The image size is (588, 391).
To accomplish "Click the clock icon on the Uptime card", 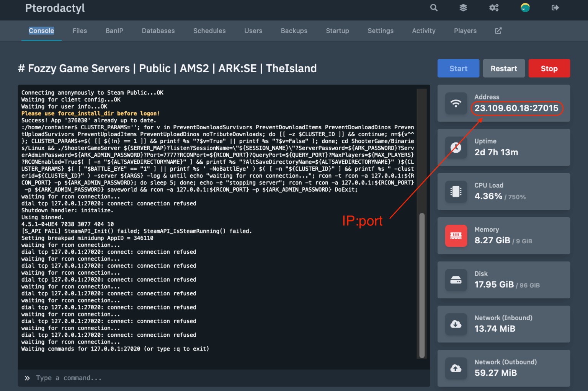I will pyautogui.click(x=456, y=147).
